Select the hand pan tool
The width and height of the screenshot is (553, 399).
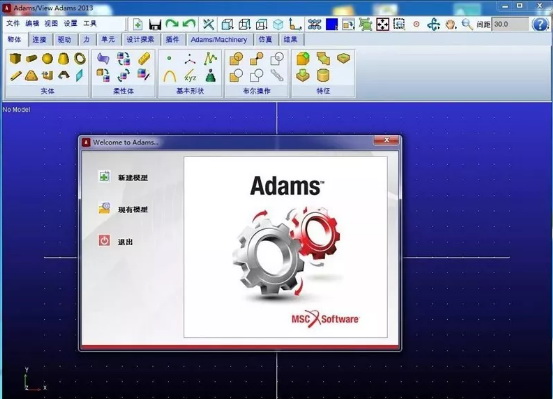(450, 24)
